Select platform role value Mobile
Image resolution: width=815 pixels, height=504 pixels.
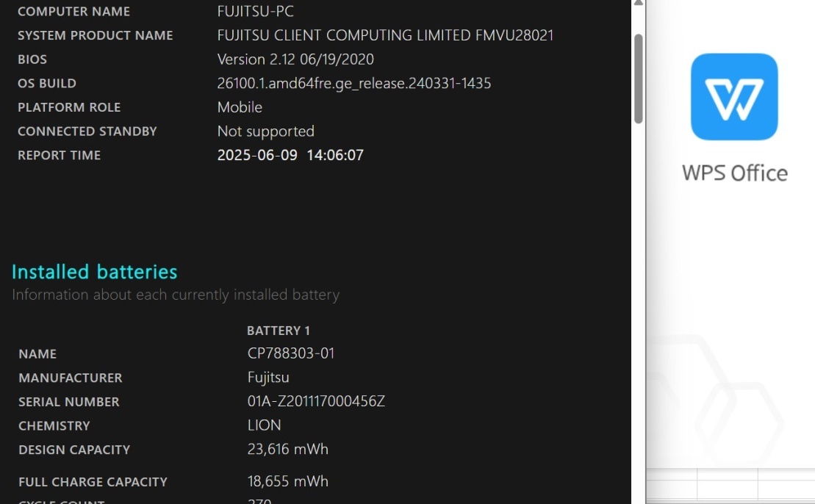coord(240,107)
